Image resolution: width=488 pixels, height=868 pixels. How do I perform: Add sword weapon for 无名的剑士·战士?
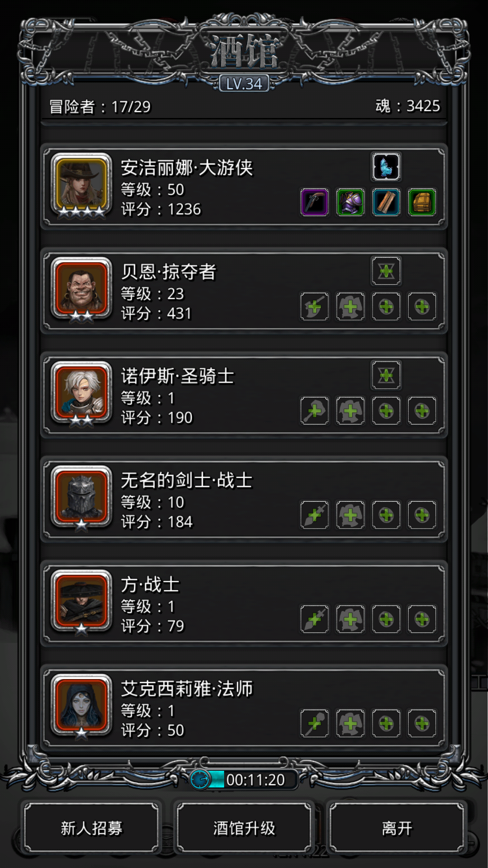[x=314, y=515]
